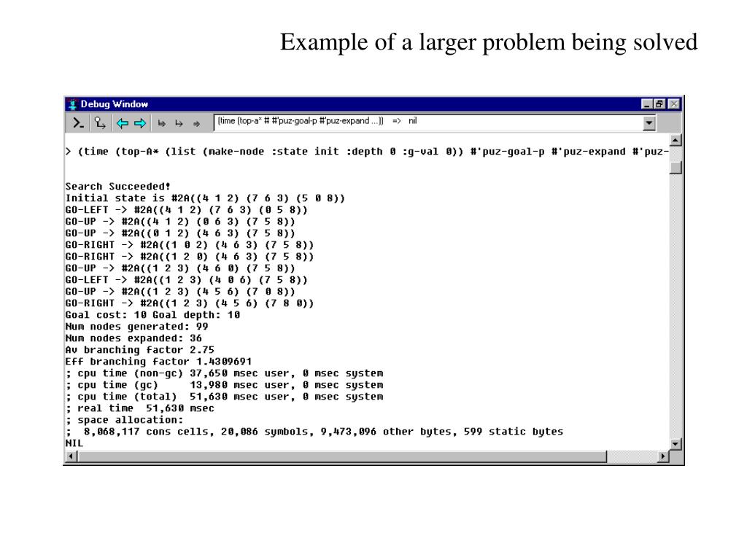The width and height of the screenshot is (747, 560).
Task: Click the vertical scrollbar down arrow
Action: [676, 444]
